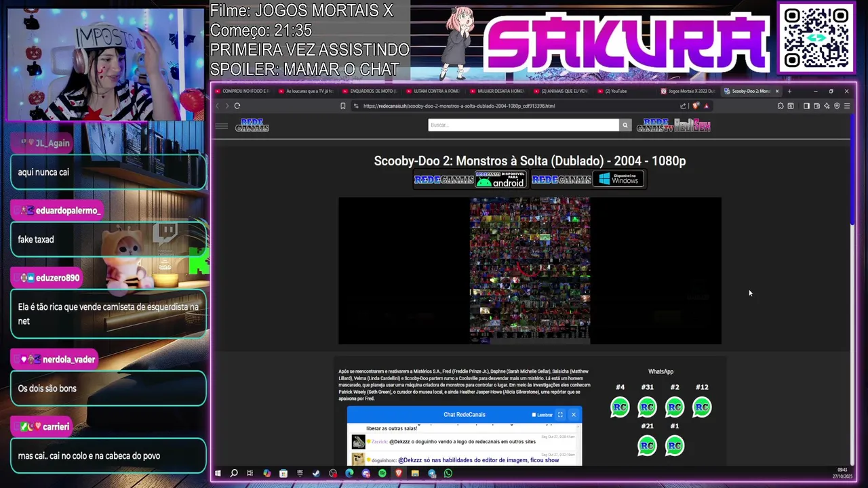Click the share page icon in address bar
868x488 pixels.
point(683,106)
